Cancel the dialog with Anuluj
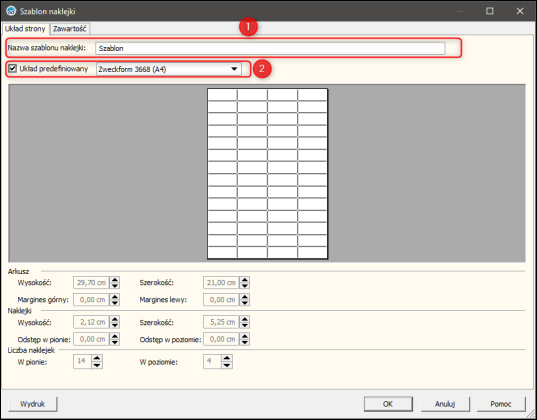Viewport: 537px width, 420px height. click(x=445, y=404)
